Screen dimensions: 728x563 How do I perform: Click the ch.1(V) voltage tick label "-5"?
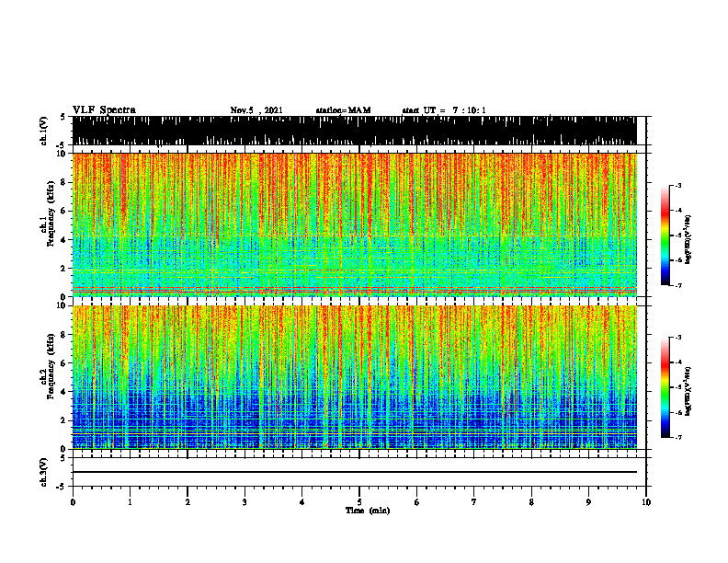[x=63, y=145]
